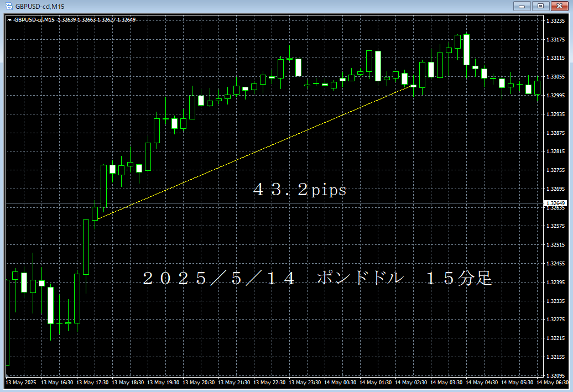Minimize the GBPUSD-cd,M15 chart window
Image resolution: width=573 pixels, height=392 pixels.
[522, 6]
